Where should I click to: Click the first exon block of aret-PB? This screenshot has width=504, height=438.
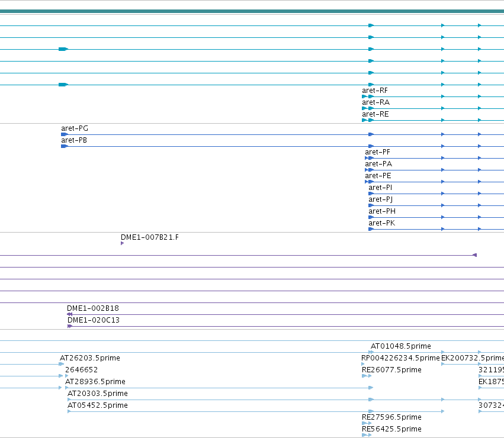point(65,146)
